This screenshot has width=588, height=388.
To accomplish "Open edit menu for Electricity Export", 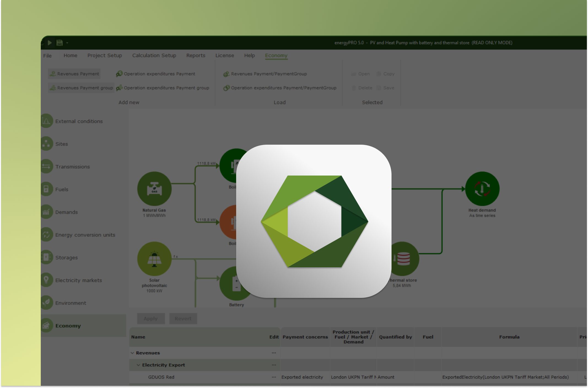I will pos(274,365).
